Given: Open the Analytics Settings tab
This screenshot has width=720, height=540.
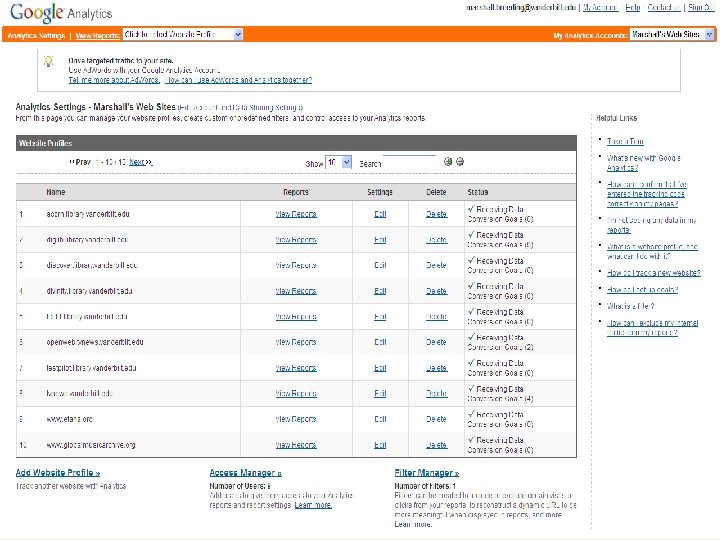Looking at the screenshot, I should [36, 35].
